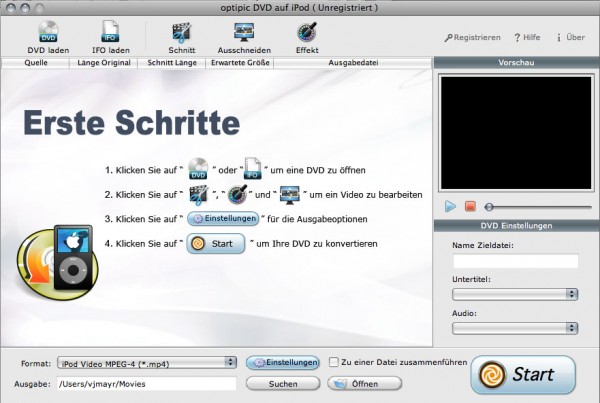Click the black preview video area
Image resolution: width=600 pixels, height=403 pixels.
(x=516, y=133)
